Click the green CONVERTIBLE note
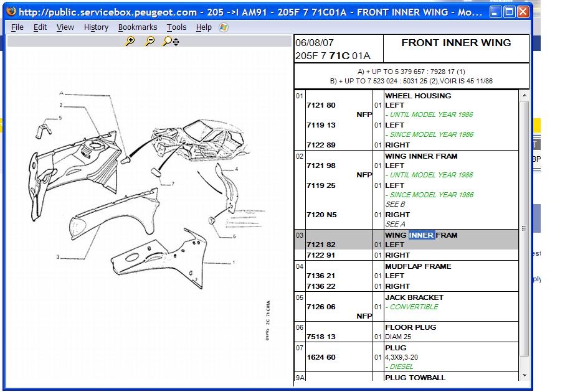This screenshot has width=565, height=392. point(412,307)
